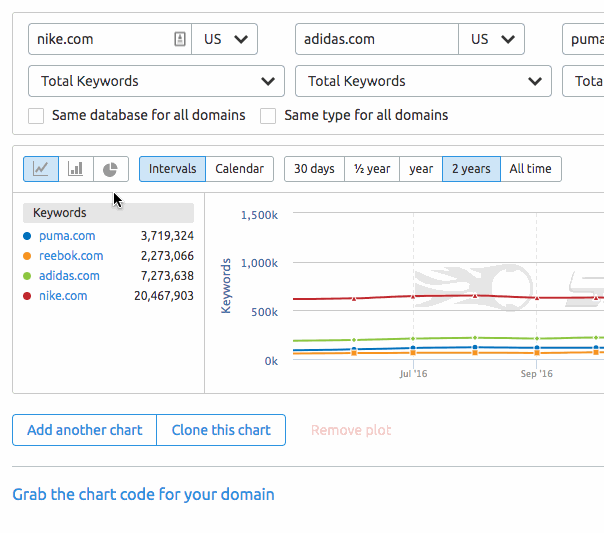Click red nike.com legend dot

tap(27, 296)
